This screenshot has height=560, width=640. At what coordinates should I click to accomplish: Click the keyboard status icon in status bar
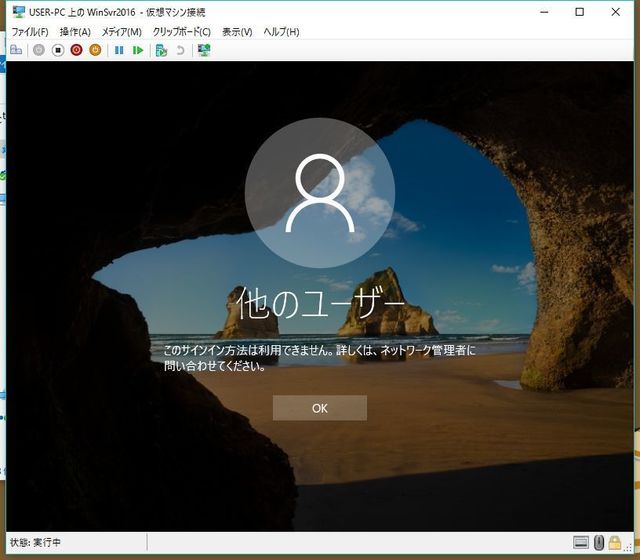(x=581, y=542)
